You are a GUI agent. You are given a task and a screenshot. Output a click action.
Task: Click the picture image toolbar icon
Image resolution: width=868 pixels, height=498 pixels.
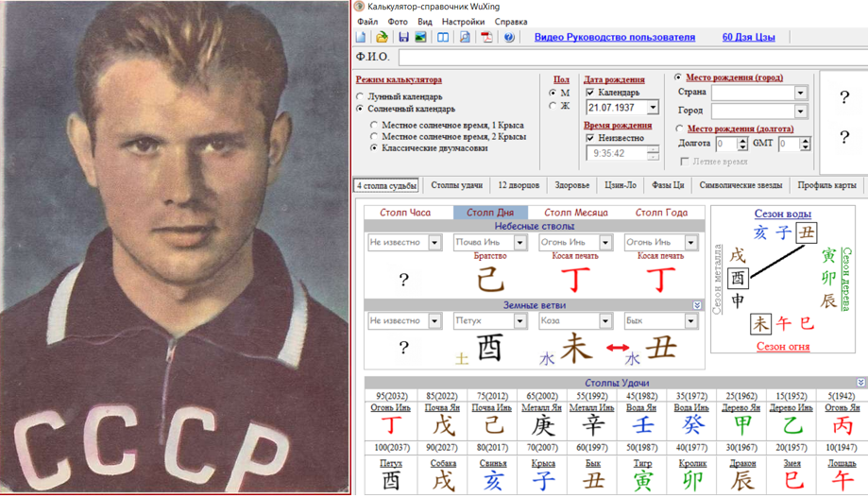click(420, 37)
